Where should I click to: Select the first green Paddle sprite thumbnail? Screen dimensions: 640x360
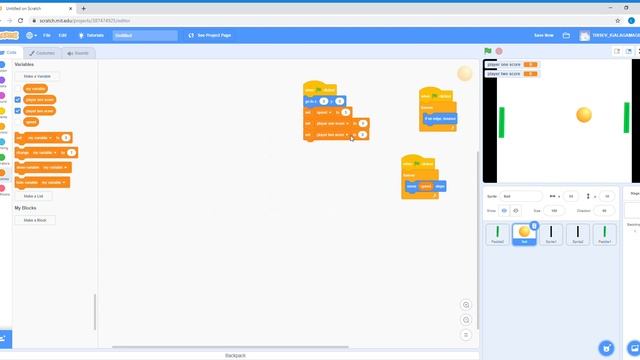[x=498, y=234]
